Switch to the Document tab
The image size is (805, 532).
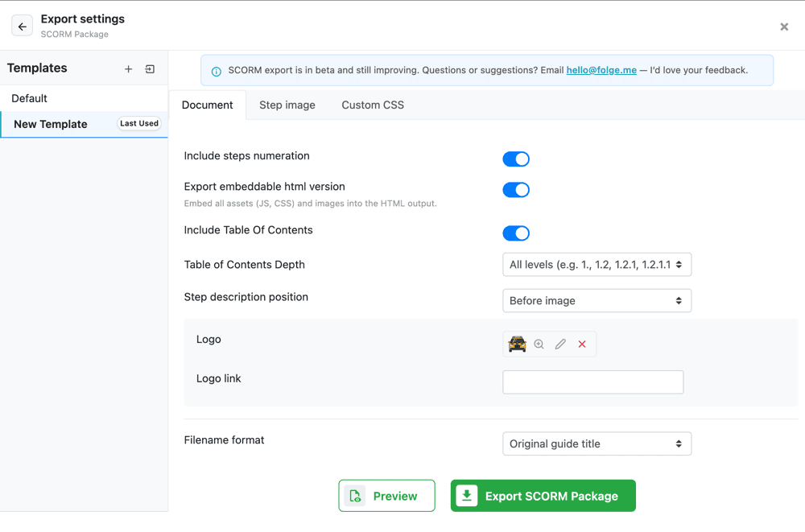coord(208,105)
